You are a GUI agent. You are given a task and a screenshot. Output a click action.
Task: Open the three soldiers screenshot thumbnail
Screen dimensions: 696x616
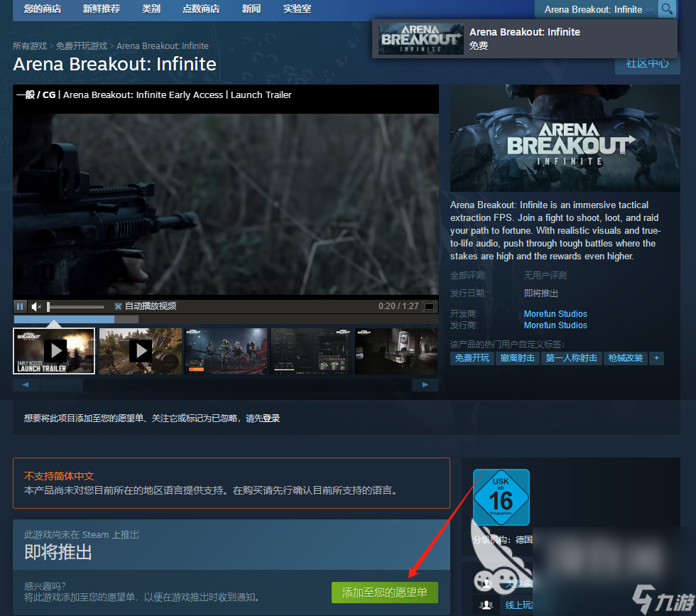coord(227,351)
